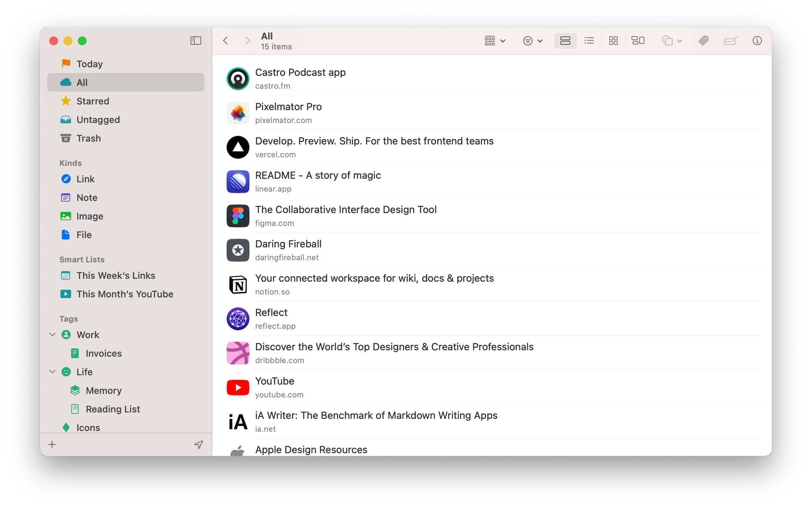Click the quick send arrow in sidebar

(x=198, y=444)
